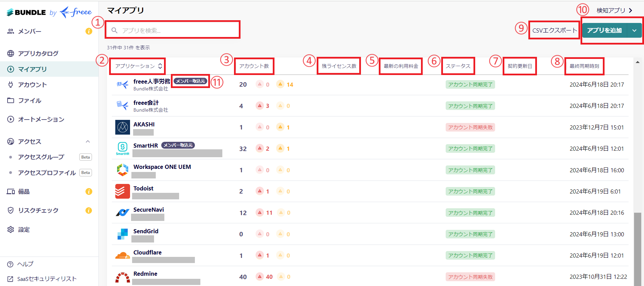Viewport: 644px width, 286px height.
Task: Go to リスクチェック in the sidebar
Action: pos(38,210)
